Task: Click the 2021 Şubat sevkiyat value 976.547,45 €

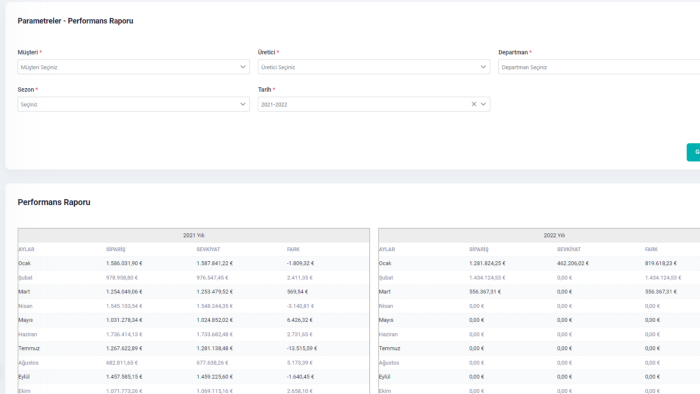Action: click(x=212, y=278)
